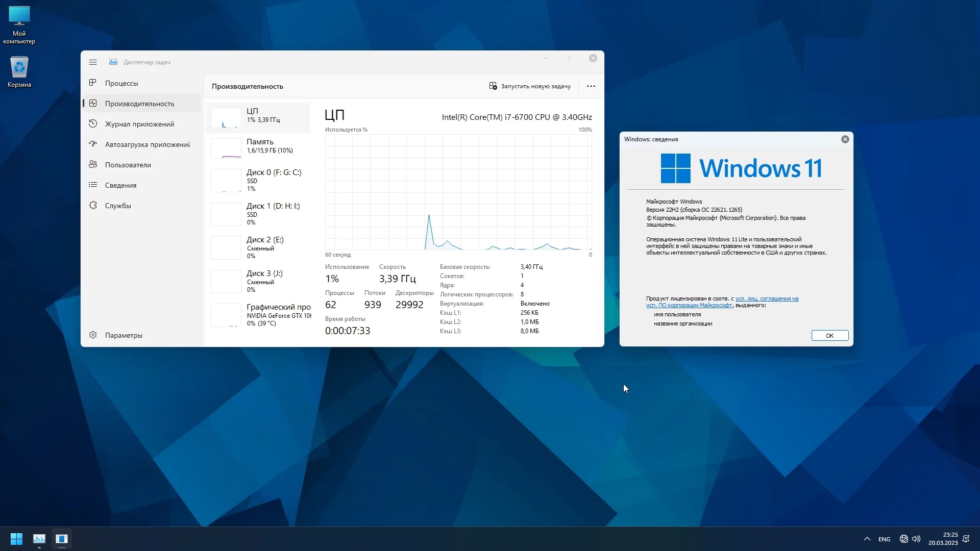Image resolution: width=980 pixels, height=551 pixels.
Task: Switch the ENG input language indicator
Action: (884, 539)
